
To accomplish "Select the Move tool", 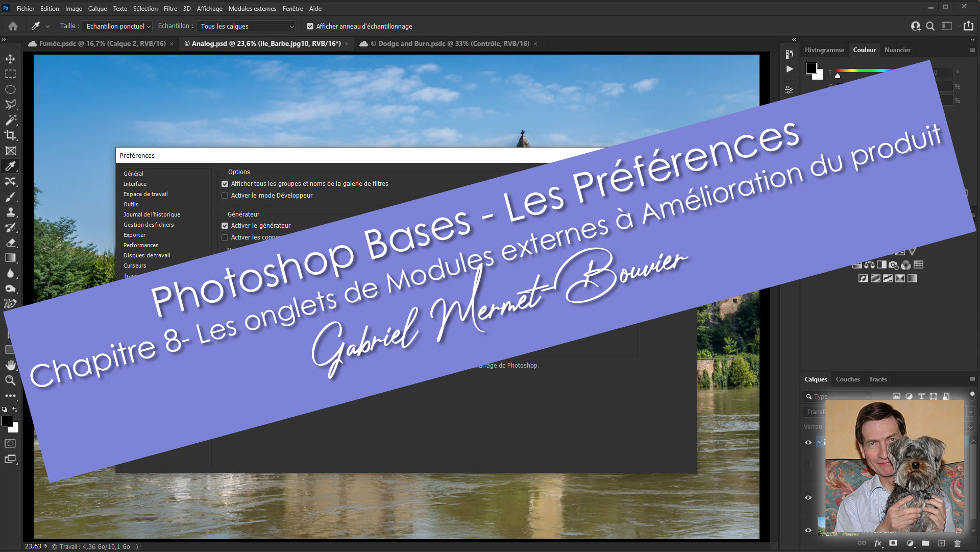I will (x=10, y=59).
